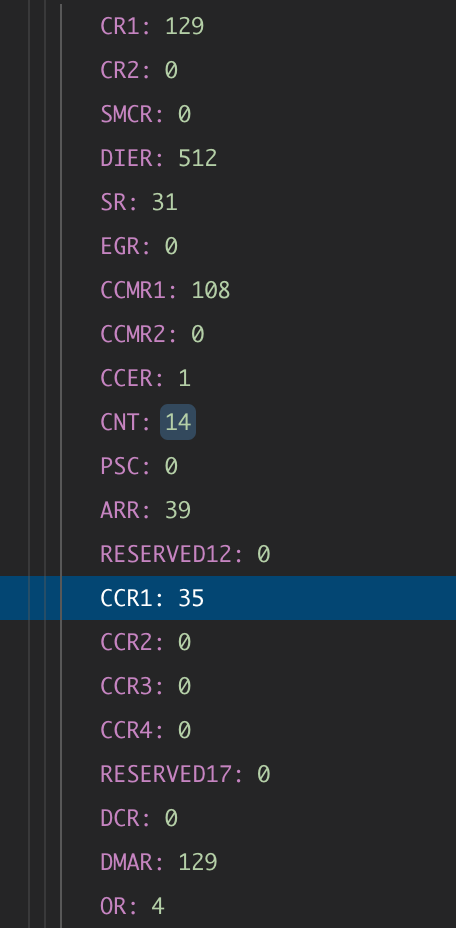The image size is (456, 928).
Task: Select the CNT variable name
Action: click(121, 423)
